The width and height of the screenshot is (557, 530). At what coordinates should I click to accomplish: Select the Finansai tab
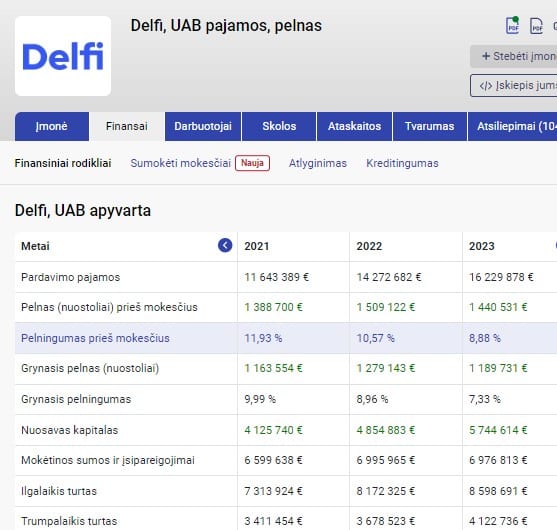[127, 126]
